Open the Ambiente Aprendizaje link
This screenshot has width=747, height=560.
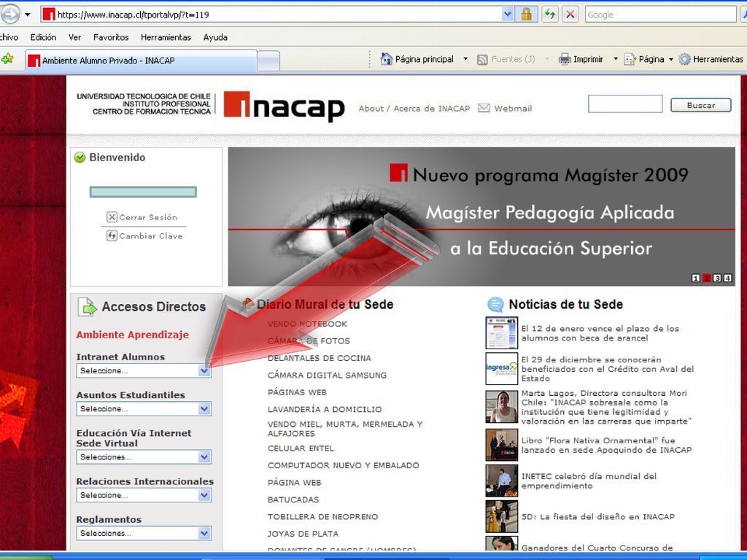pos(133,334)
